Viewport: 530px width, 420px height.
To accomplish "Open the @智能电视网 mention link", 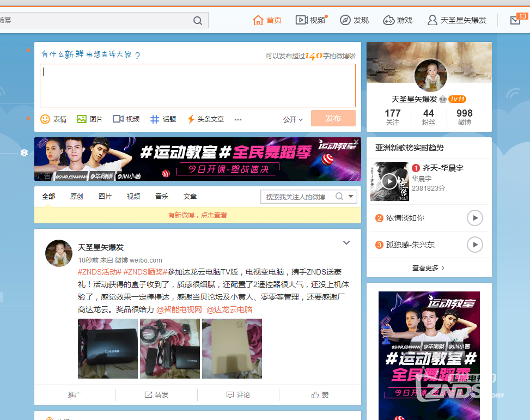I will [179, 310].
